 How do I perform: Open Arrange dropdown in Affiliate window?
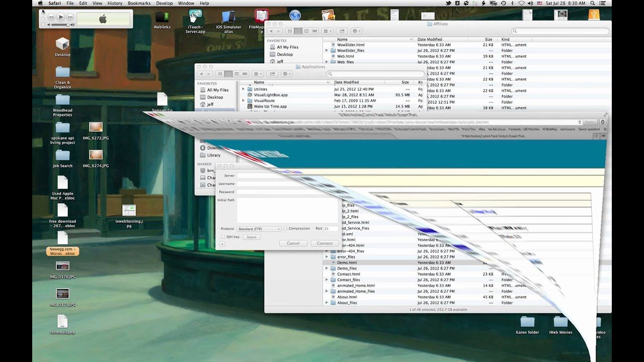[328, 31]
